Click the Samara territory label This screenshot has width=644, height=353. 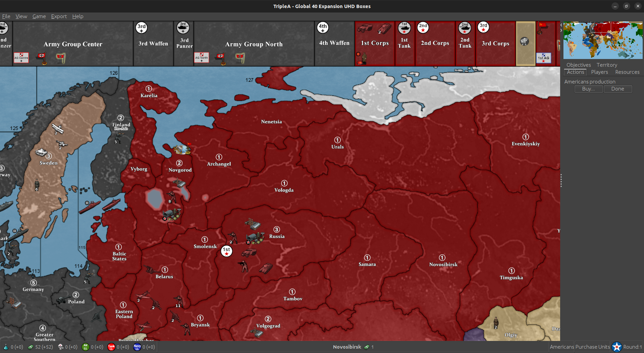click(x=367, y=264)
